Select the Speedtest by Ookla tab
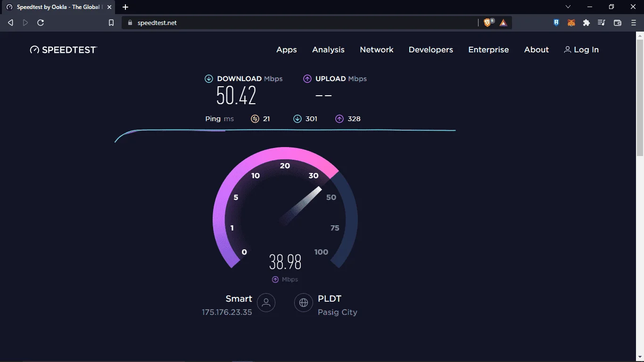The width and height of the screenshot is (644, 362). [x=58, y=7]
